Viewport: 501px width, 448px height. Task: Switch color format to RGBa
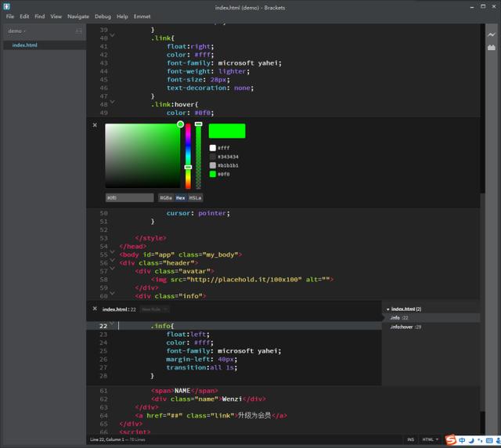pos(166,198)
